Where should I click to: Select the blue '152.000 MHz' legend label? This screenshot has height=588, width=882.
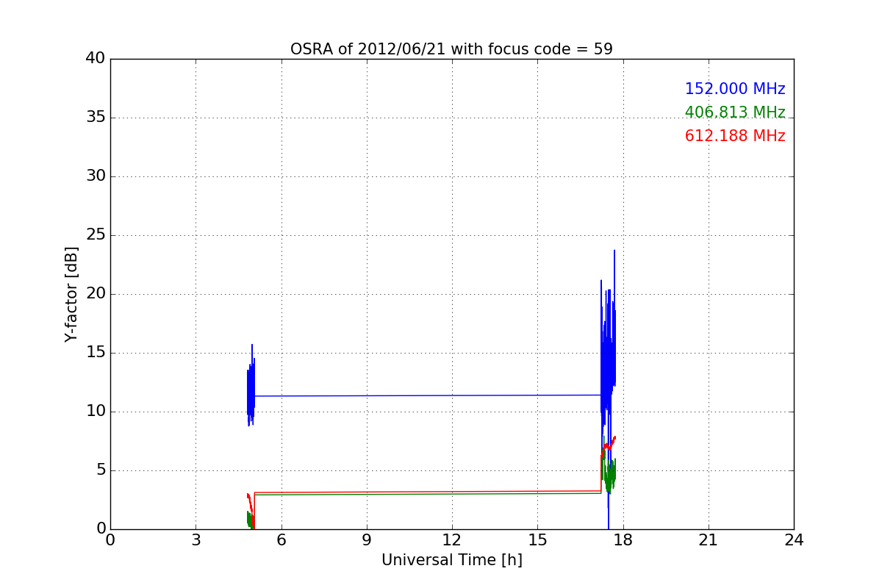pos(735,89)
